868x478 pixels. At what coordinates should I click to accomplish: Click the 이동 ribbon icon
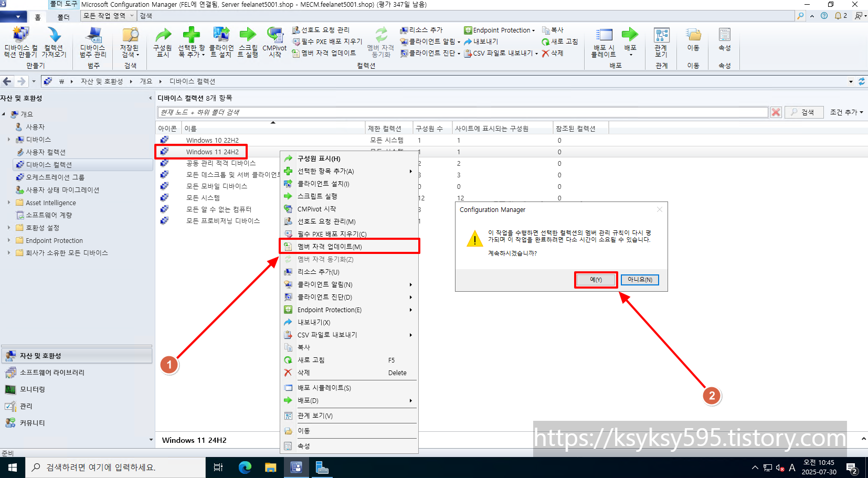point(693,40)
